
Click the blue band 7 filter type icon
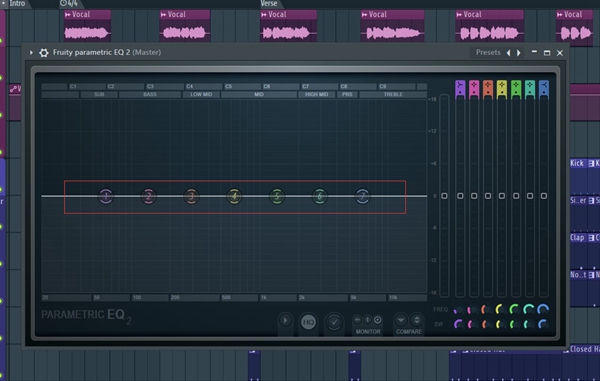543,89
